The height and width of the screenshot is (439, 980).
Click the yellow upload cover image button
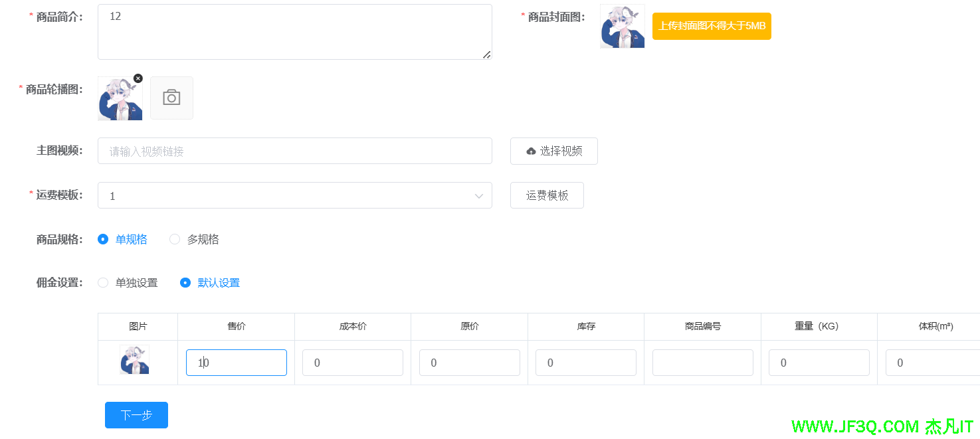[712, 27]
